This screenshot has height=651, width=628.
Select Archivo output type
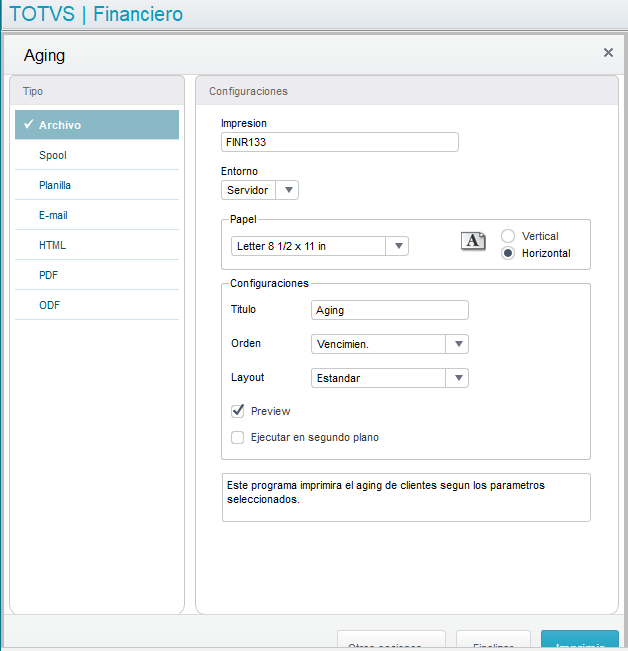97,125
